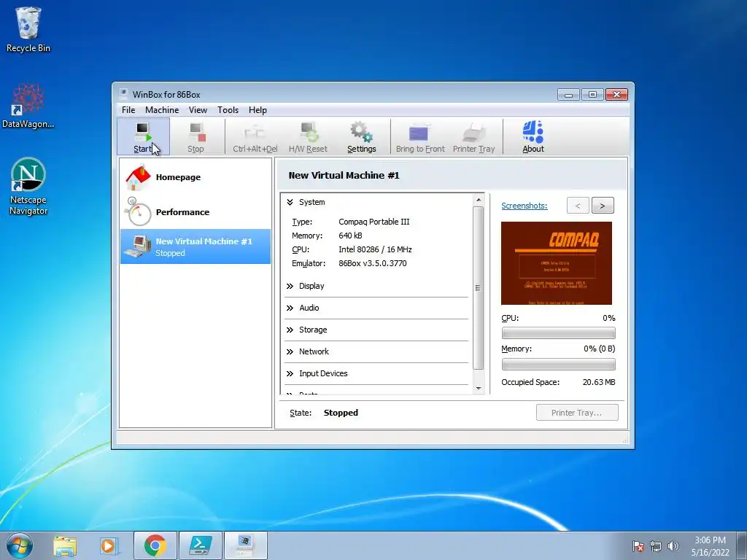Click the 'Stopped' state value text
747x560 pixels.
(x=341, y=413)
